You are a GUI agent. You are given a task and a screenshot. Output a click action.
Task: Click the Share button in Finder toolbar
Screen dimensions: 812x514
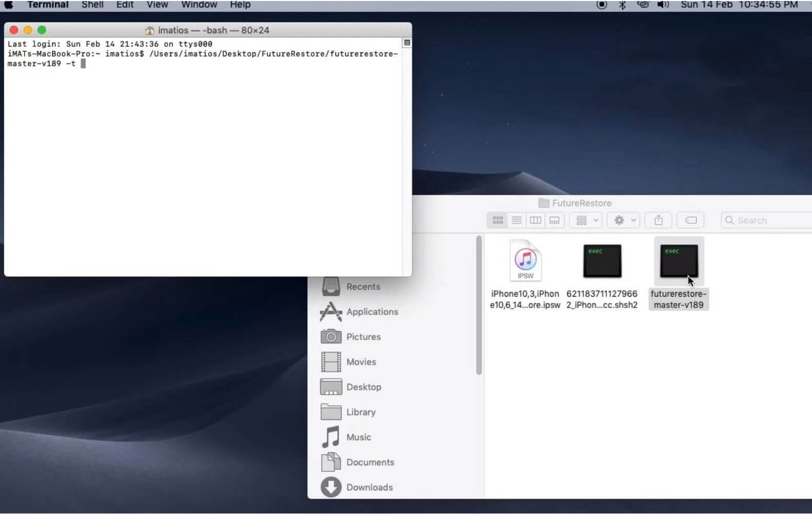point(659,220)
